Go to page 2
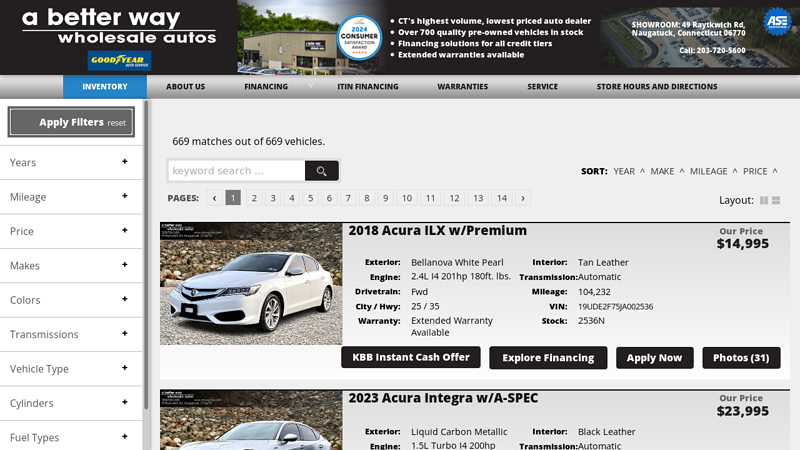 [254, 198]
